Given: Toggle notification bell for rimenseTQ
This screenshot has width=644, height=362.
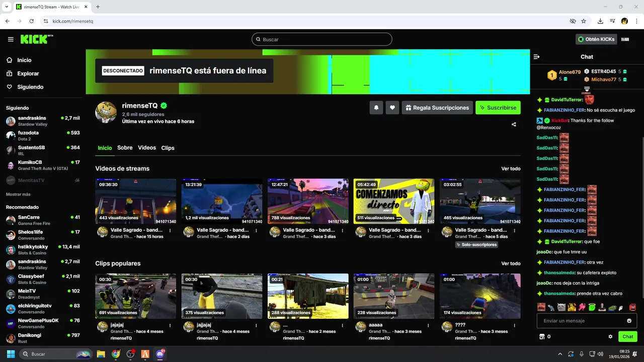Looking at the screenshot, I should pyautogui.click(x=376, y=108).
